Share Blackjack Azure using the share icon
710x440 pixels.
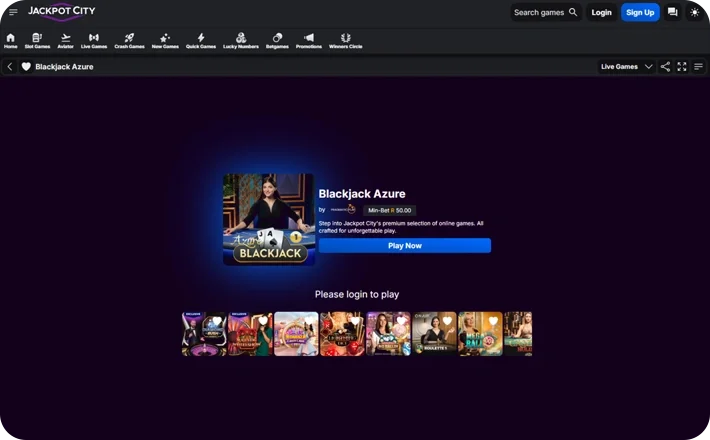666,67
